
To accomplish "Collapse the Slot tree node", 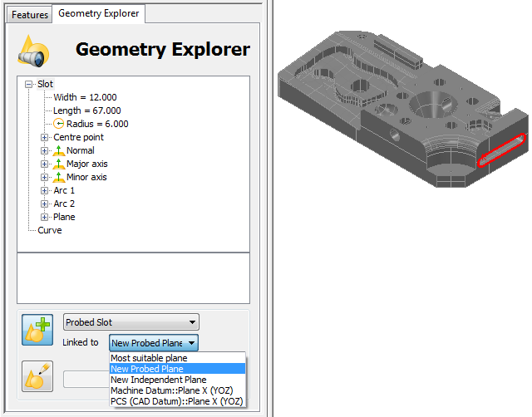I will [29, 85].
